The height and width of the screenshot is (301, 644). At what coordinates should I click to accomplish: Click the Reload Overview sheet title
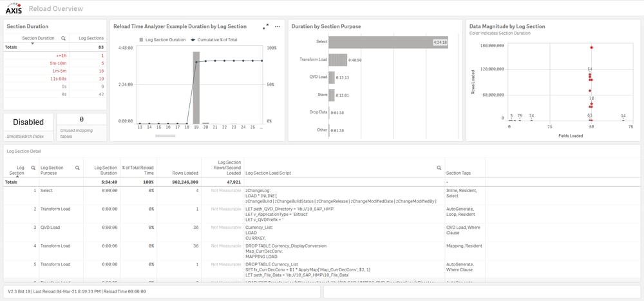(55, 8)
